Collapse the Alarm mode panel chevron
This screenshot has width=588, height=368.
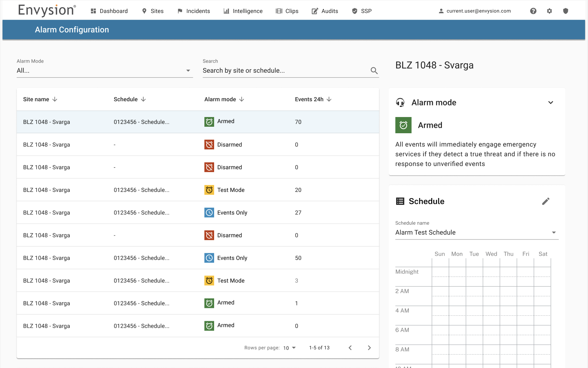551,103
